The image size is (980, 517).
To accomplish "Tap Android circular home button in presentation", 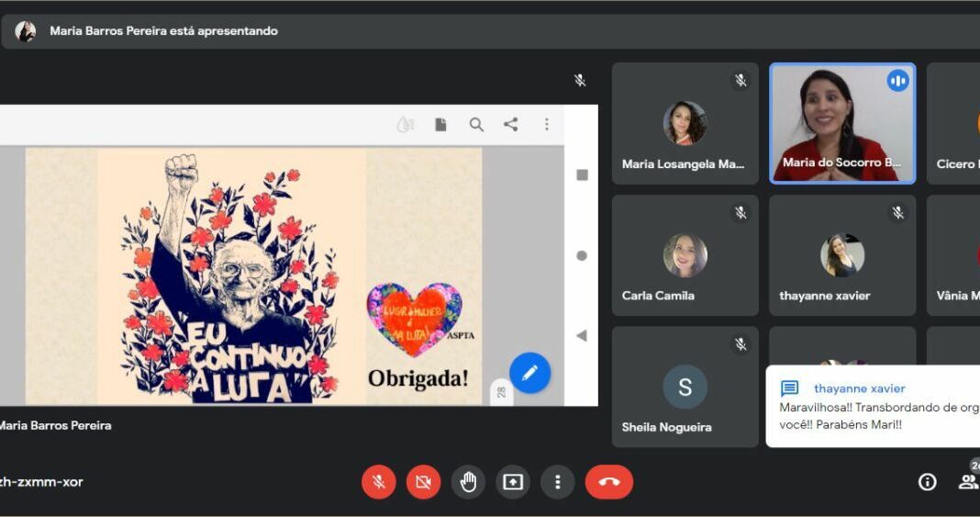I will tap(582, 255).
